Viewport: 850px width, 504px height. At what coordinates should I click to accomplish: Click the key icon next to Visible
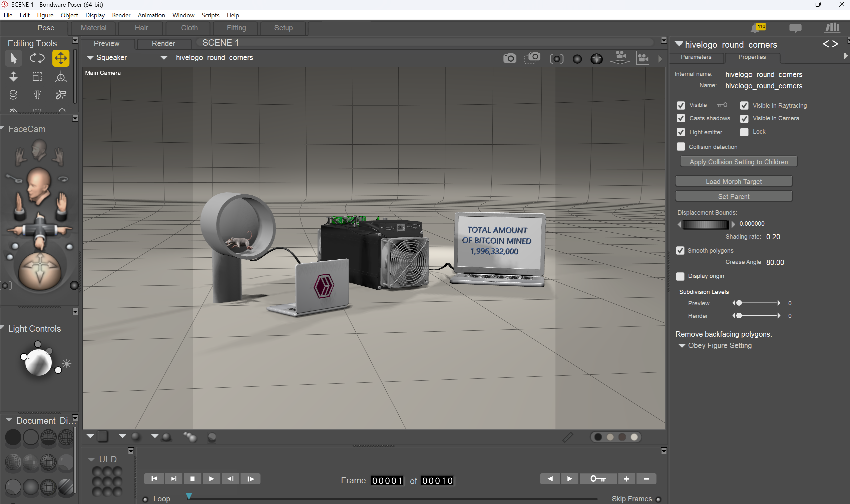722,105
